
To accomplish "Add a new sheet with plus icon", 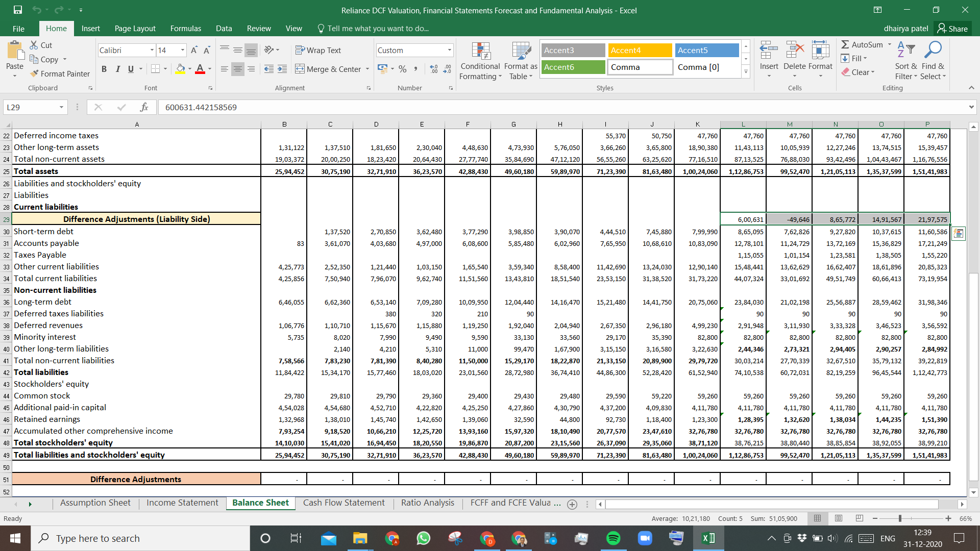I will (x=572, y=504).
